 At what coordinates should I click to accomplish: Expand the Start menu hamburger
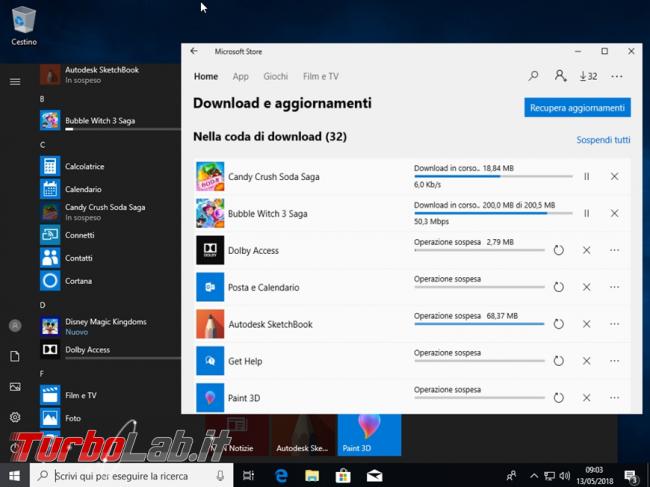pos(15,82)
